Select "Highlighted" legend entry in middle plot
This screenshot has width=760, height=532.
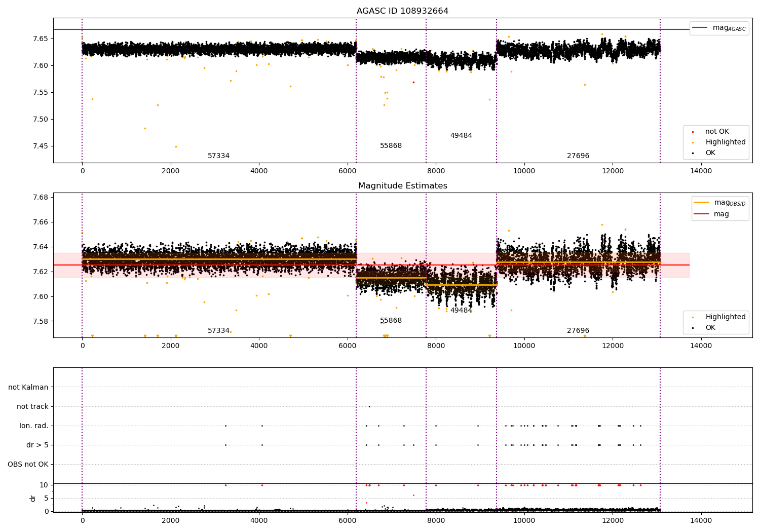point(726,317)
